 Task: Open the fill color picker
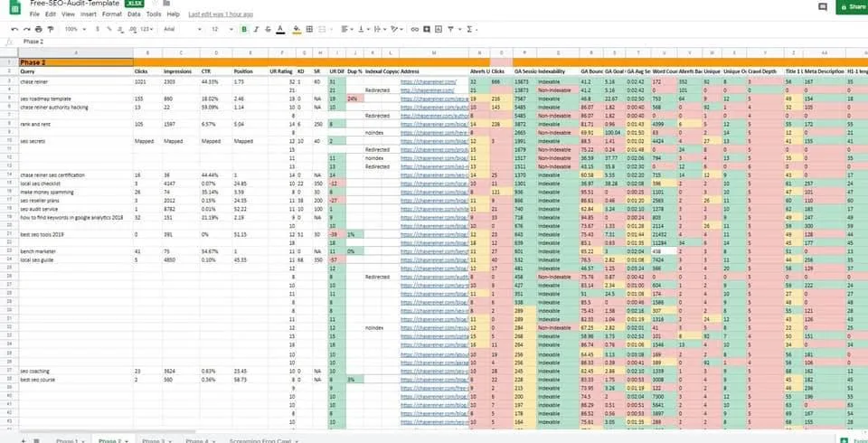(x=297, y=29)
